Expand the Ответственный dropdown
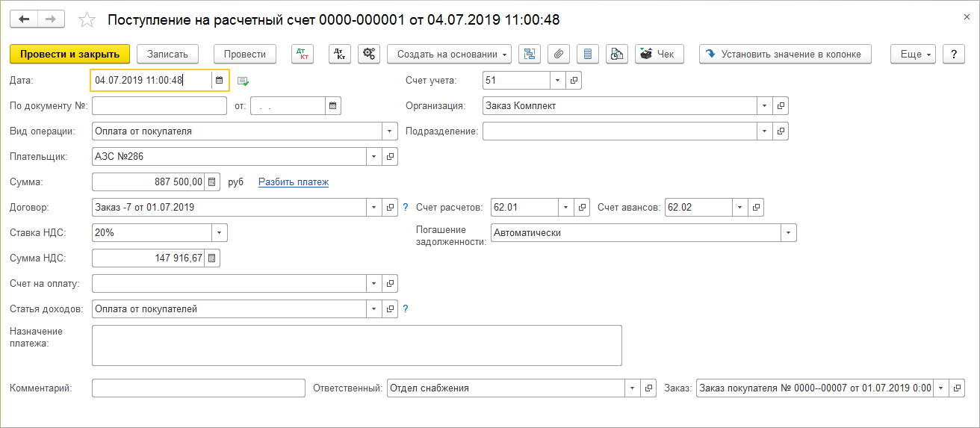980x428 pixels. point(633,388)
